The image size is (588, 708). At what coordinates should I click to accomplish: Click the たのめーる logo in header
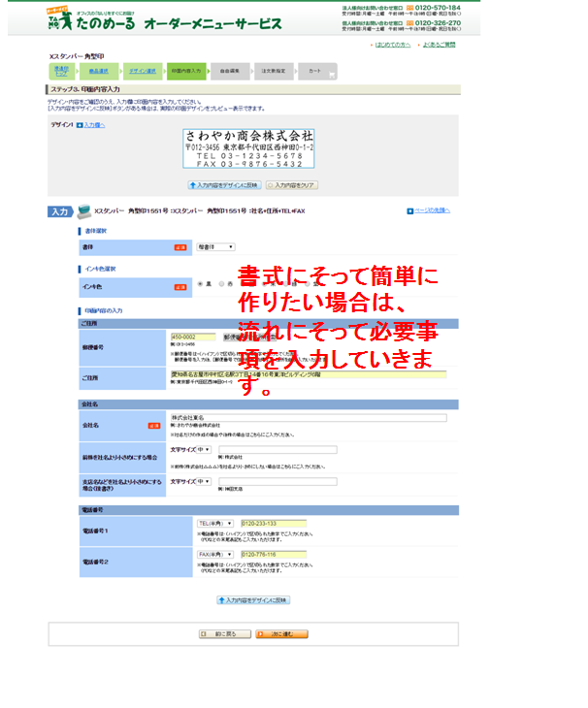[x=92, y=19]
